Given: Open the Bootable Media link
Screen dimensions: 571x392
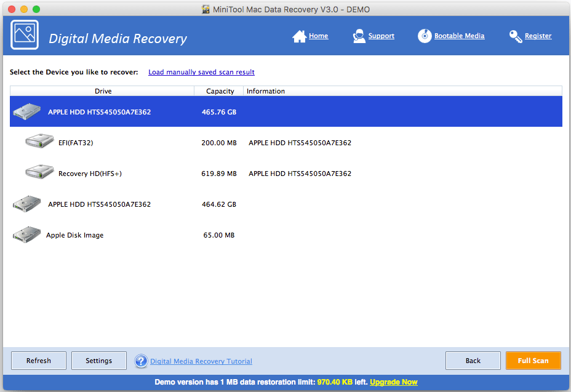Looking at the screenshot, I should coord(459,36).
